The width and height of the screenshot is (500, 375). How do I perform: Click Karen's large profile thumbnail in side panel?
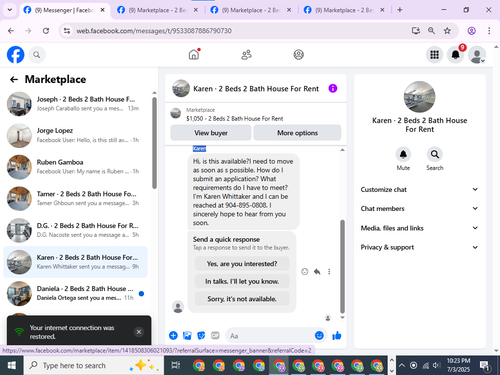pos(419,97)
